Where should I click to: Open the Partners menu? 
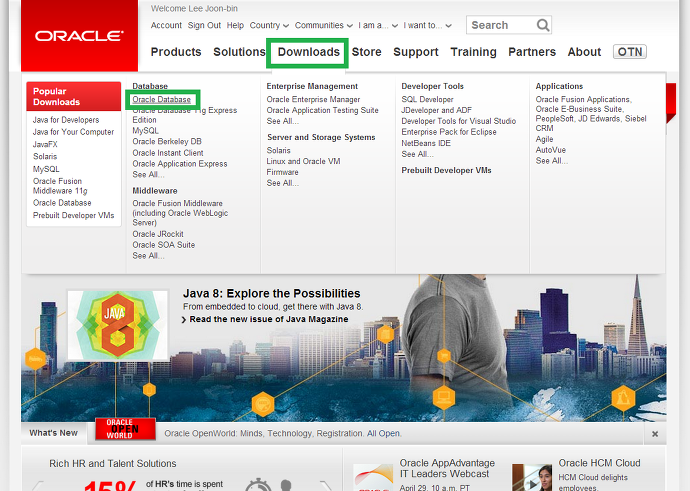532,52
